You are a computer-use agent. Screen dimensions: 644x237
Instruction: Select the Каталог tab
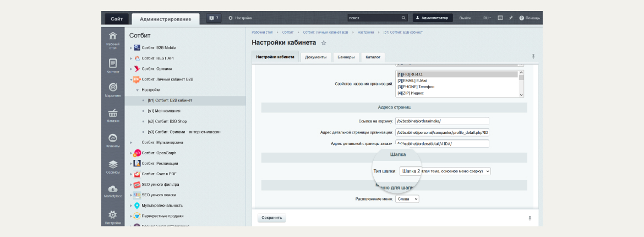[373, 57]
